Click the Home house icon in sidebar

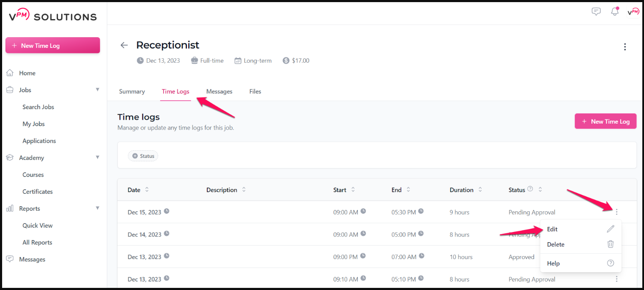click(10, 73)
